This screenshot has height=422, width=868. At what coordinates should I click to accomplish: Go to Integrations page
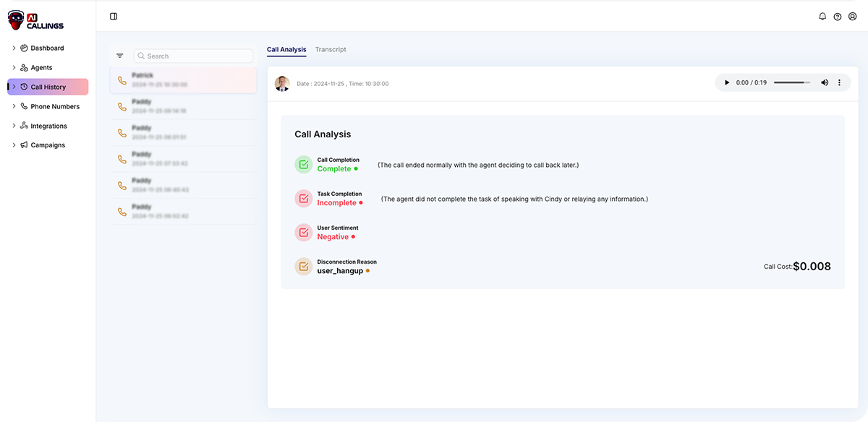point(48,126)
